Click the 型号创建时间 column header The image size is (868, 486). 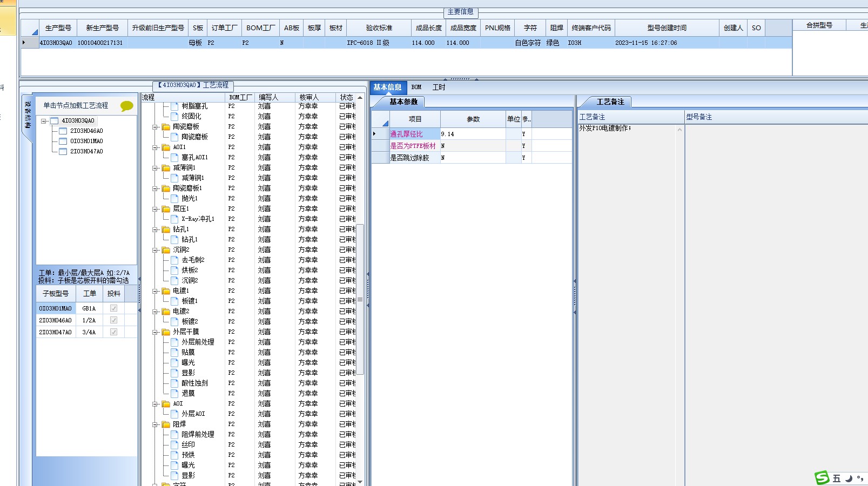click(x=667, y=28)
